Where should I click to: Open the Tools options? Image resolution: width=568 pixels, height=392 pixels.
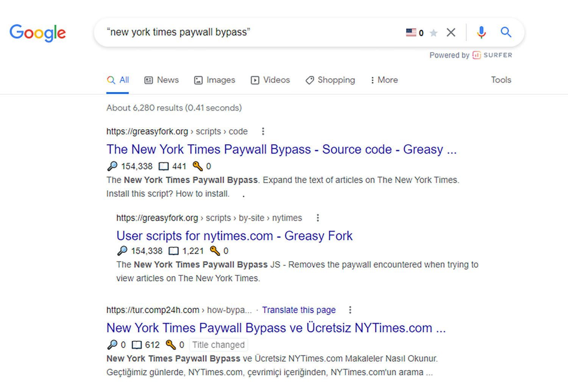coord(501,80)
